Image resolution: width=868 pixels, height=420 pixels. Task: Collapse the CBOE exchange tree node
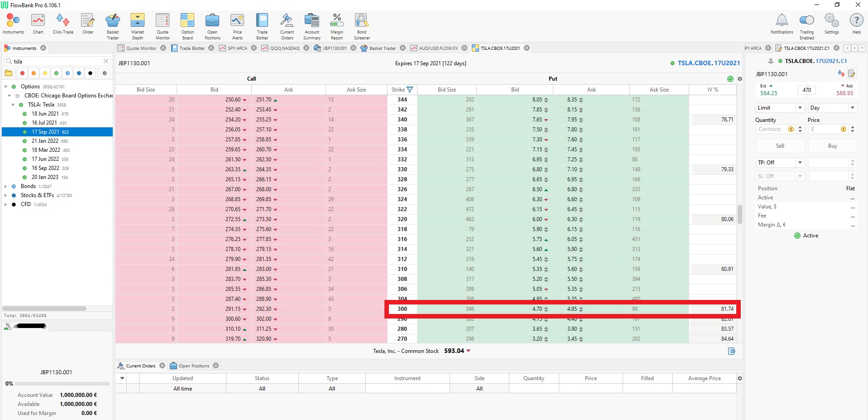click(9, 96)
